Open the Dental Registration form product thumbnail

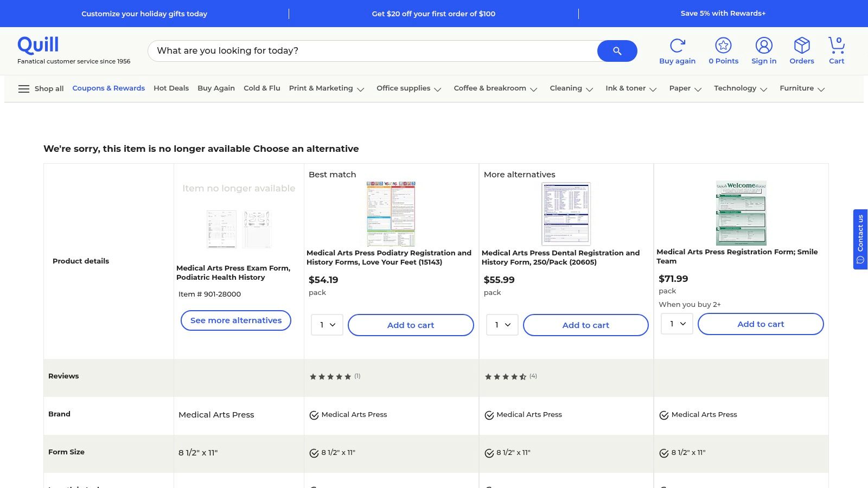[x=566, y=214]
